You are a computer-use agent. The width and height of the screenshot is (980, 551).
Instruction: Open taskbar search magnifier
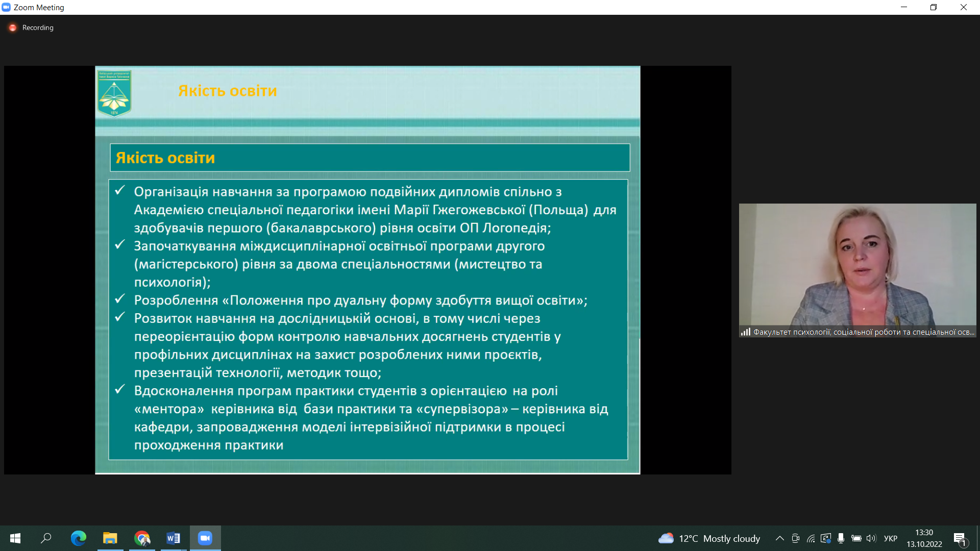pos(46,538)
